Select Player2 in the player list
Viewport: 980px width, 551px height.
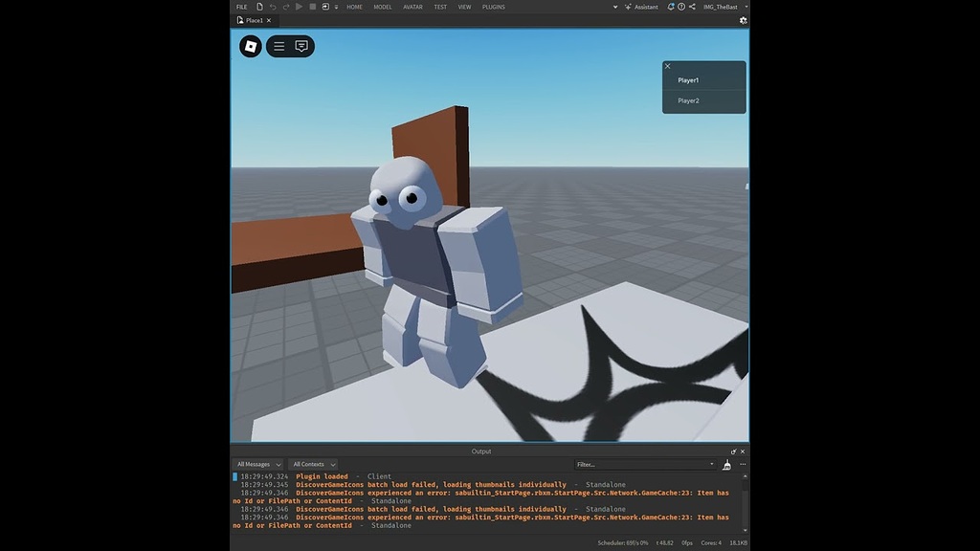pyautogui.click(x=688, y=99)
